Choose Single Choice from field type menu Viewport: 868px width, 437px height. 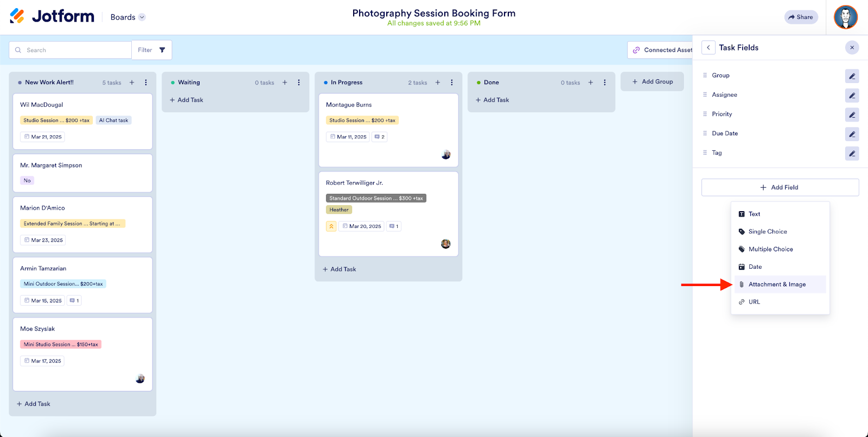click(x=767, y=232)
